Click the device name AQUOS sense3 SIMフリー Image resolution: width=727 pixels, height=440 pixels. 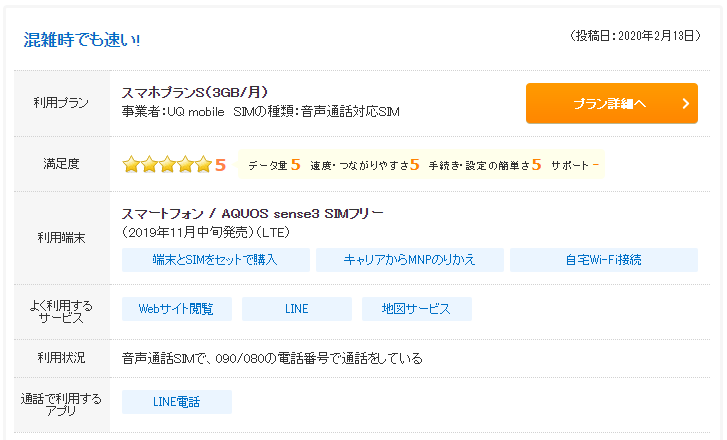(302, 213)
